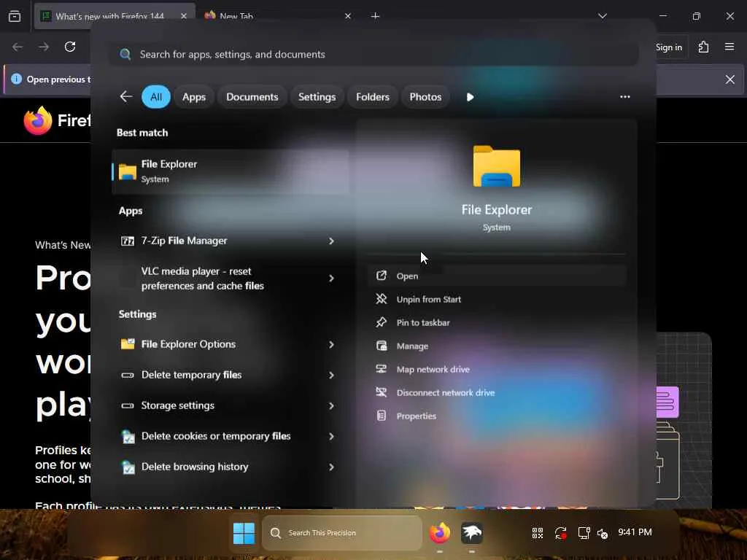Choose Disconnect network drive
Viewport: 747px width, 560px height.
[x=496, y=392]
